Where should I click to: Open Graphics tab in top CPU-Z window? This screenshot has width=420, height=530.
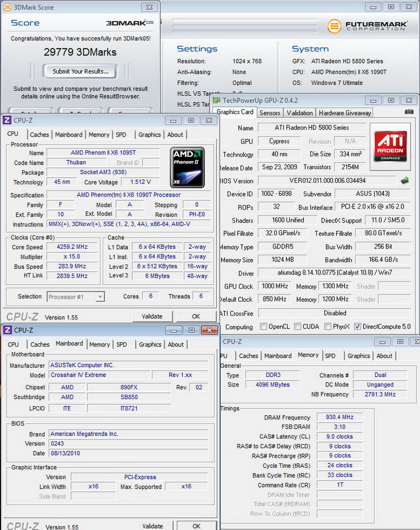149,134
